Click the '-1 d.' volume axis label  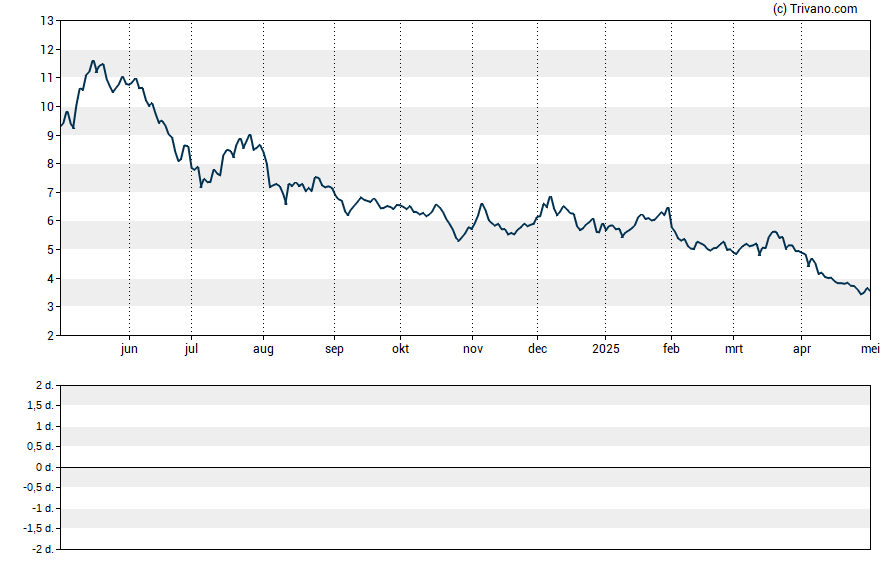(43, 508)
